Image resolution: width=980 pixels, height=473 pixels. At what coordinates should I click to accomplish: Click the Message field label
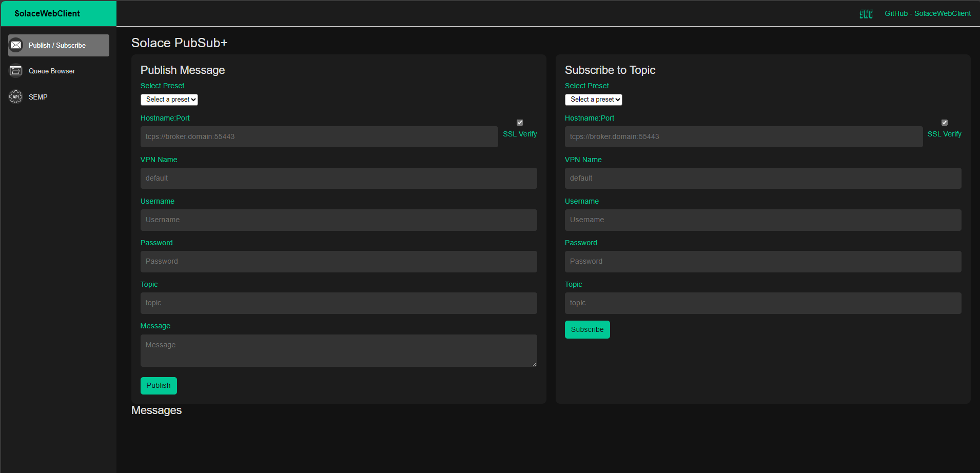pyautogui.click(x=155, y=326)
